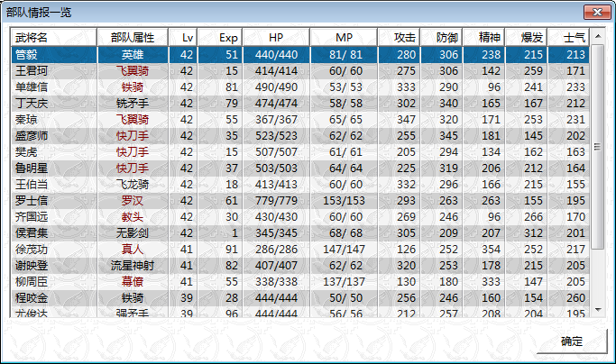
Task: Click the scrollbar down arrow
Action: (x=598, y=310)
